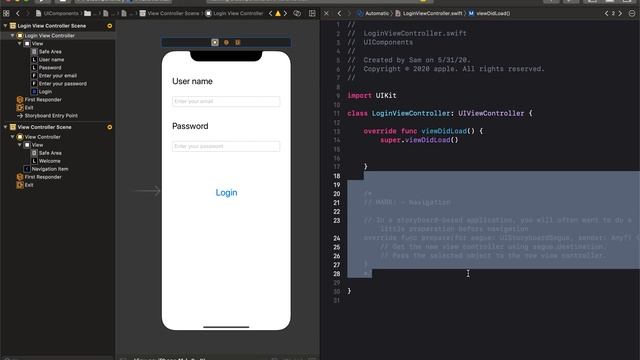Collapse View under View Controller
This screenshot has width=640, height=360.
[19, 145]
